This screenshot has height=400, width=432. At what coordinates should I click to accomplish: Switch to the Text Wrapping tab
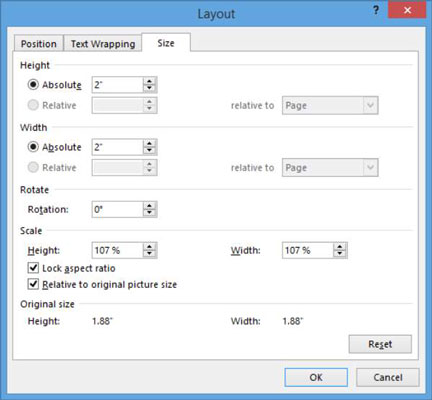pyautogui.click(x=103, y=44)
